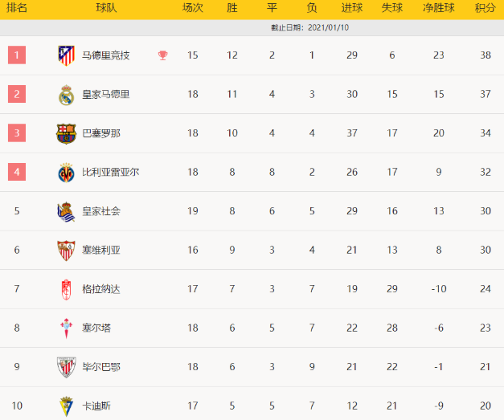Image resolution: width=504 pixels, height=420 pixels.
Task: Open the 比利亚雷亚尔 team link
Action: [110, 172]
